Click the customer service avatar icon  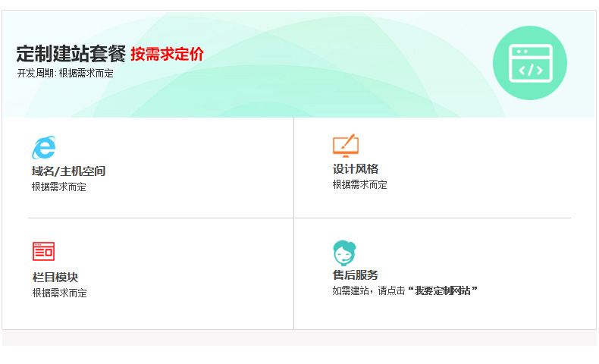pyautogui.click(x=344, y=251)
